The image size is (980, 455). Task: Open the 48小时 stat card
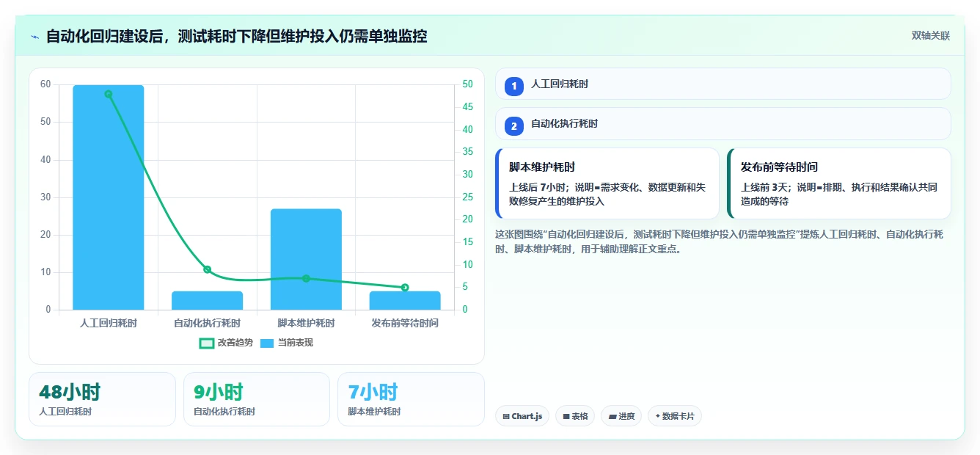click(102, 399)
